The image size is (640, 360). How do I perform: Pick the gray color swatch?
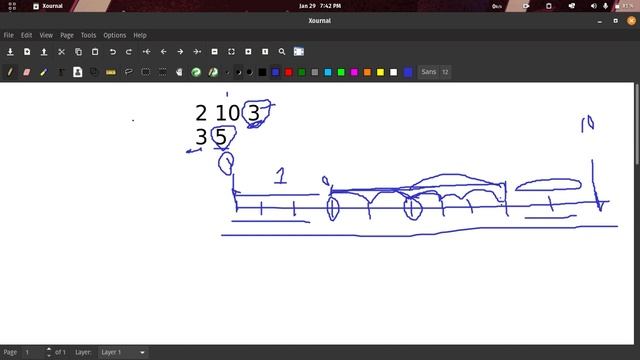click(x=315, y=72)
